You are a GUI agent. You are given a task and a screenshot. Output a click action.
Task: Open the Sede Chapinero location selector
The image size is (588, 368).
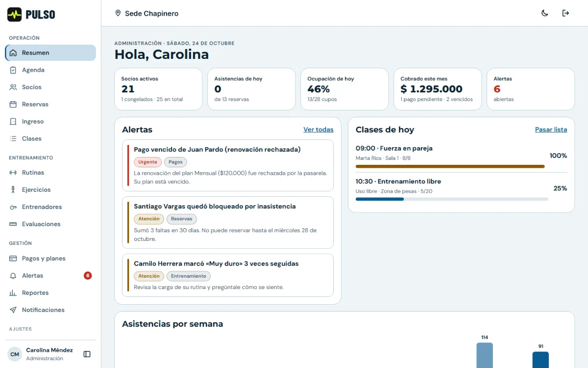tap(147, 13)
